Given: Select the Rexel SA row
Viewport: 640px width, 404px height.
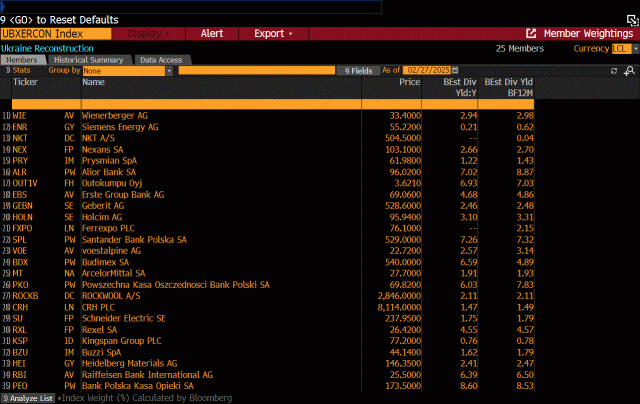Looking at the screenshot, I should pyautogui.click(x=267, y=330).
